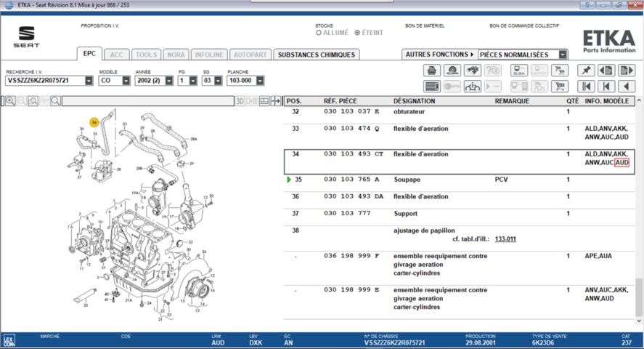Image resolution: width=644 pixels, height=349 pixels.
Task: Open the SG dropdown showing 03
Action: pyautogui.click(x=218, y=81)
